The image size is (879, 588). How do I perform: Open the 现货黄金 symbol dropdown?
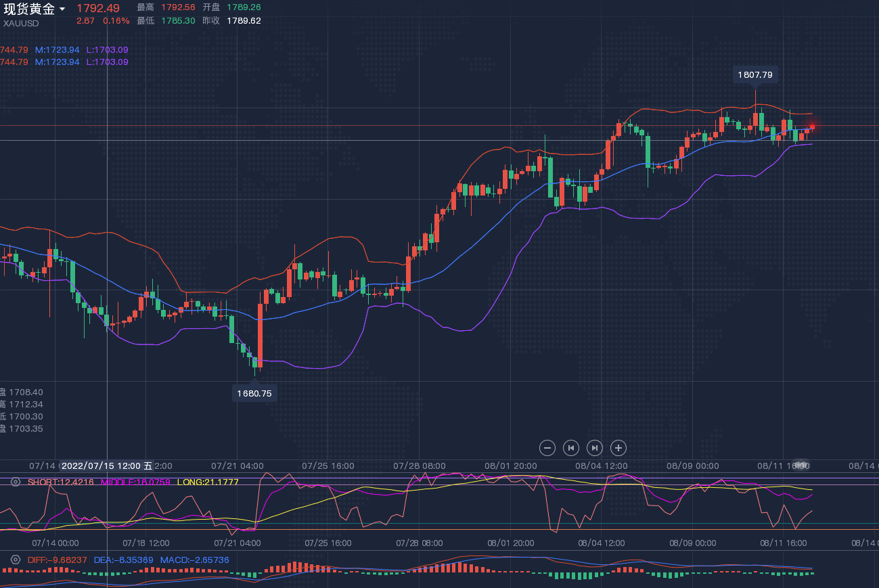[62, 9]
